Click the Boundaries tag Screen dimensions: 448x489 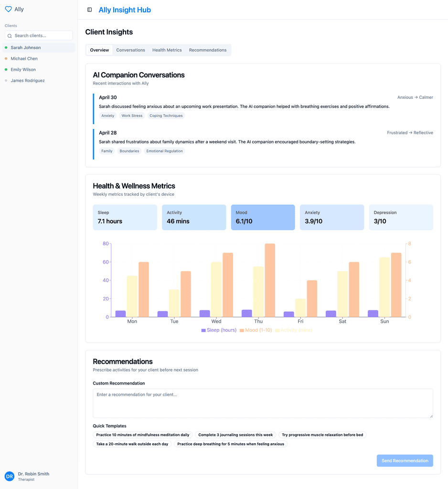click(129, 151)
